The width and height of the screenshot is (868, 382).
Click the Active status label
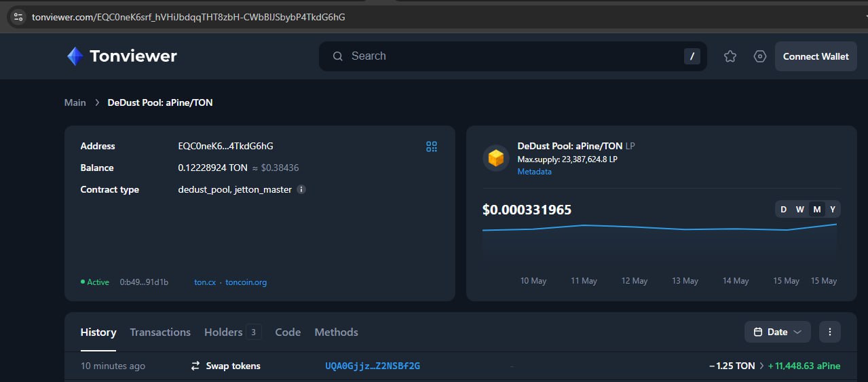pyautogui.click(x=95, y=282)
